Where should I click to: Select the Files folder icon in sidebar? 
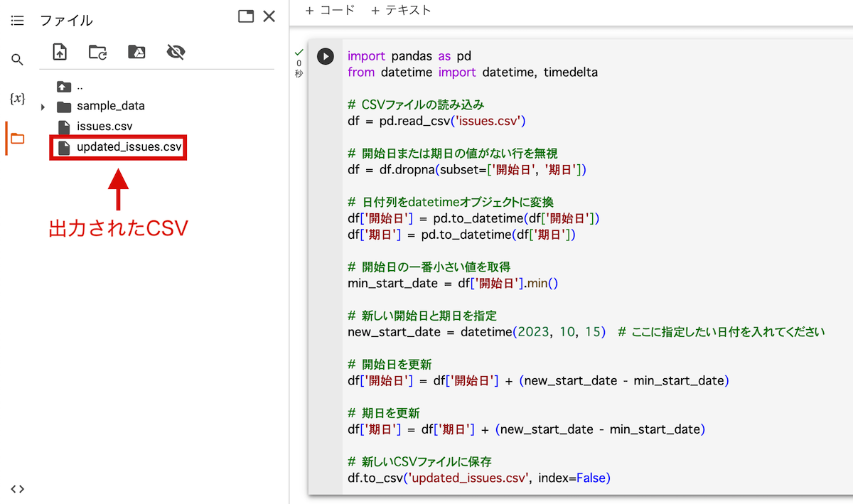[x=18, y=139]
